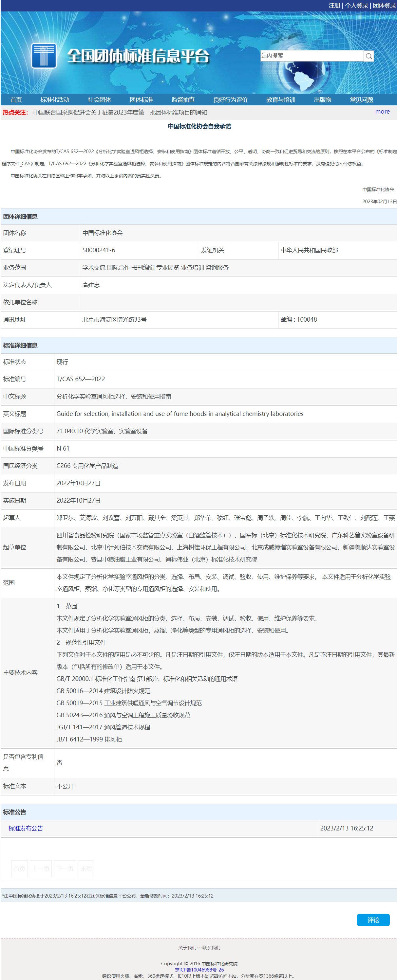Click the page title 中国标准化协会自我承诺

[199, 126]
